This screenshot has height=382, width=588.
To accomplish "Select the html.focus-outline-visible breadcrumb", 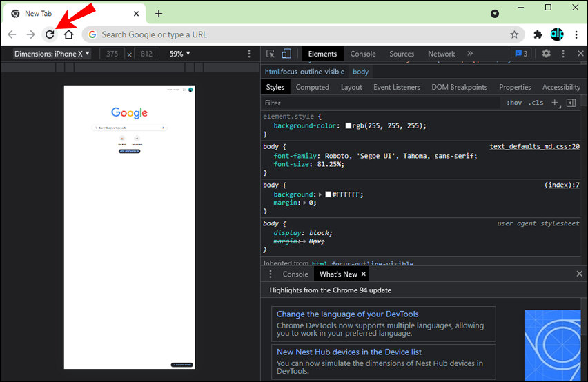I will coord(304,72).
